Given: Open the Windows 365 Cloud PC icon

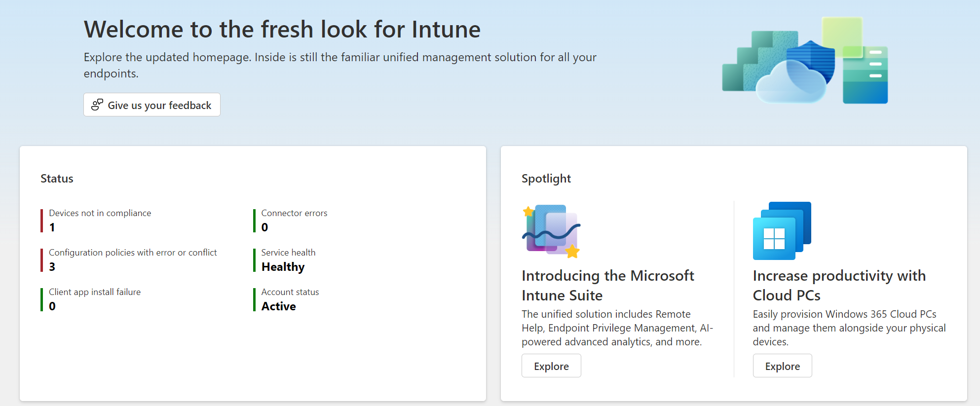Looking at the screenshot, I should coord(782,230).
